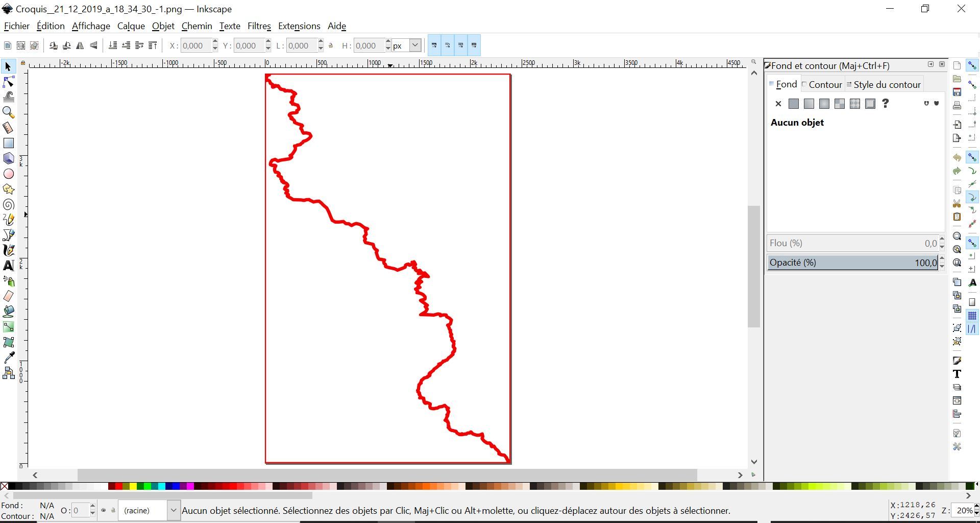Open the Calque menu
The image size is (980, 523).
(131, 26)
